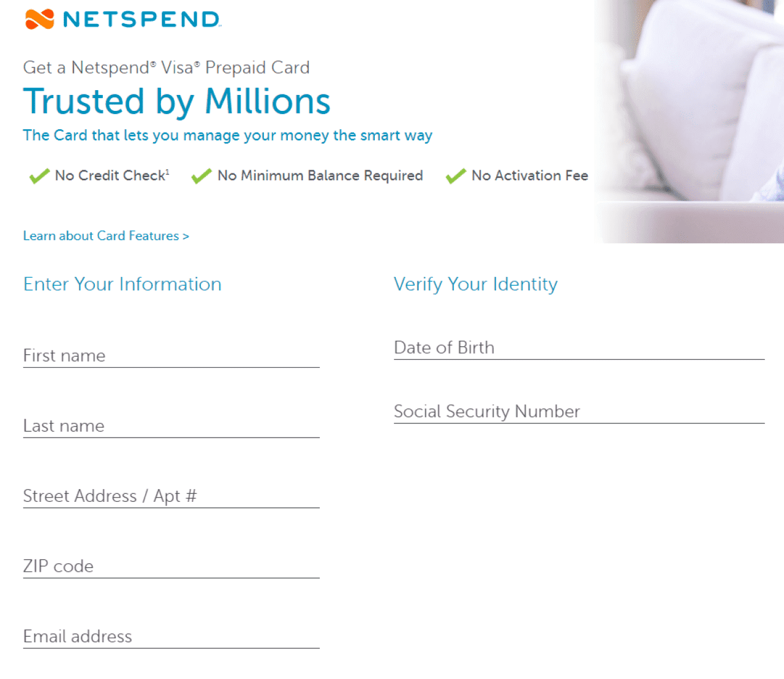This screenshot has height=679, width=784.
Task: Click the checkmark beside No Activation Fee
Action: click(x=455, y=176)
